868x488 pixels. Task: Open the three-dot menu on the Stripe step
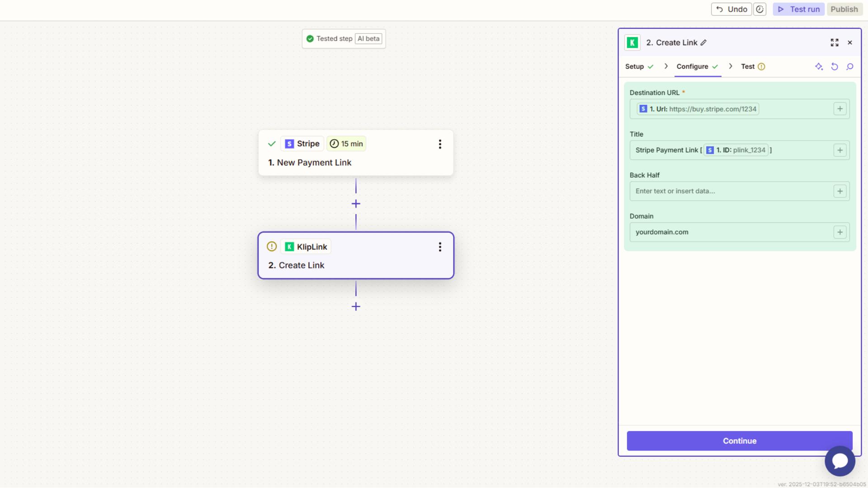pos(440,144)
